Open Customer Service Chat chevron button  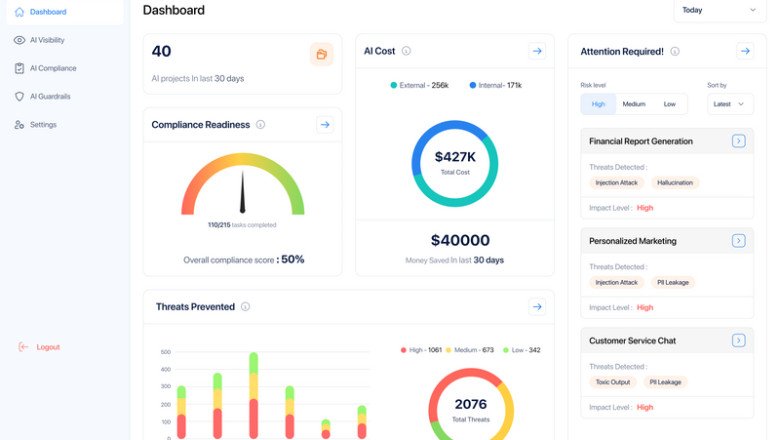pyautogui.click(x=739, y=341)
